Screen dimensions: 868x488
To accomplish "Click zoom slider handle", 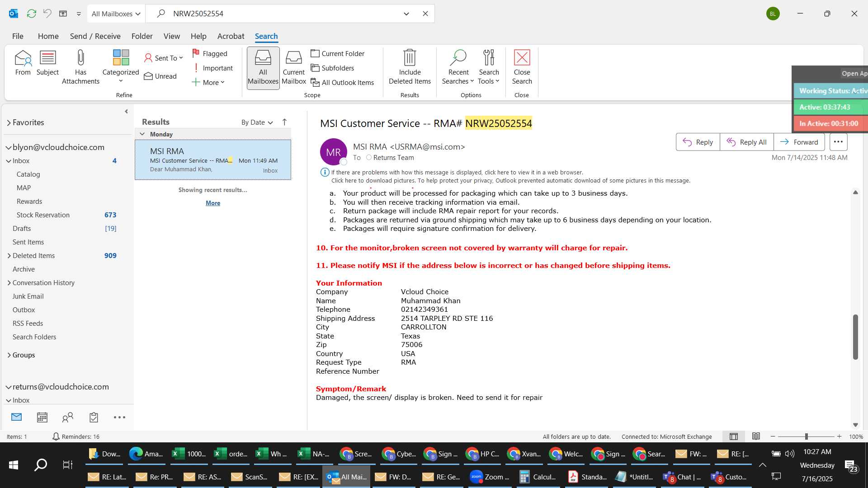I will (806, 436).
